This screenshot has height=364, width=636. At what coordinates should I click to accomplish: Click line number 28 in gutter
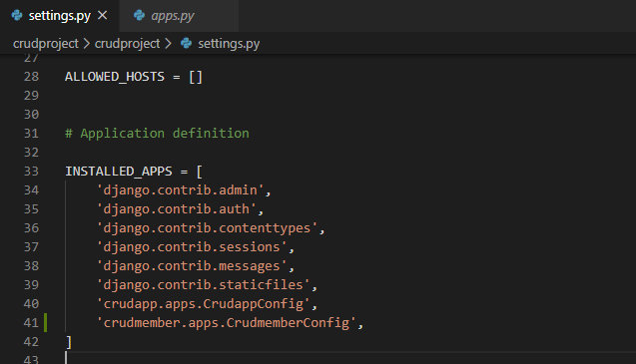(x=31, y=77)
